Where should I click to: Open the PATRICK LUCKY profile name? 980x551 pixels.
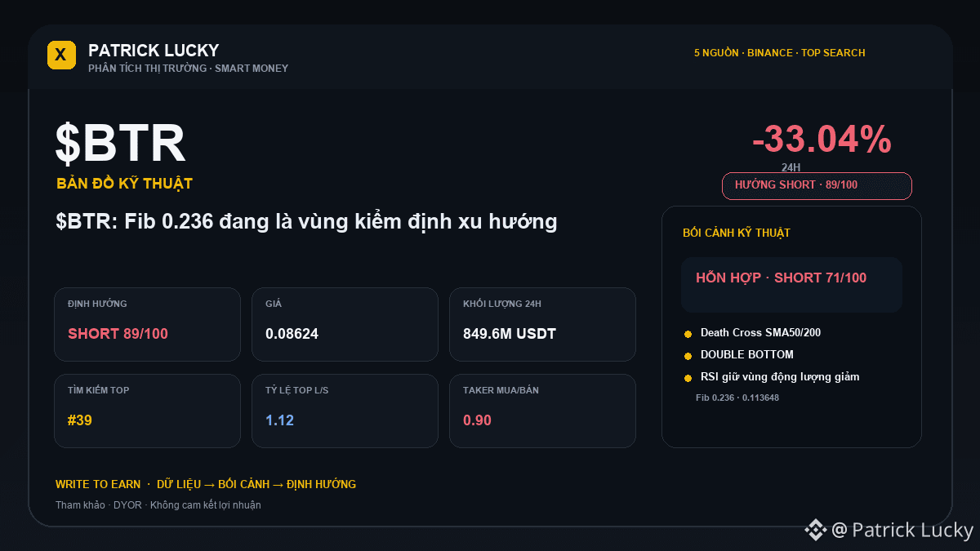coord(154,50)
